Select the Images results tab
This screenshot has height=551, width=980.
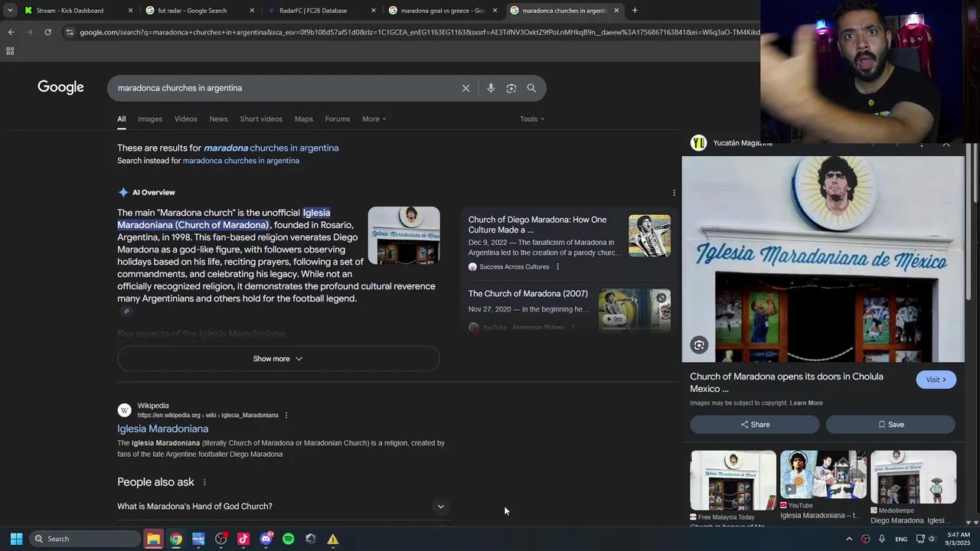pyautogui.click(x=150, y=119)
